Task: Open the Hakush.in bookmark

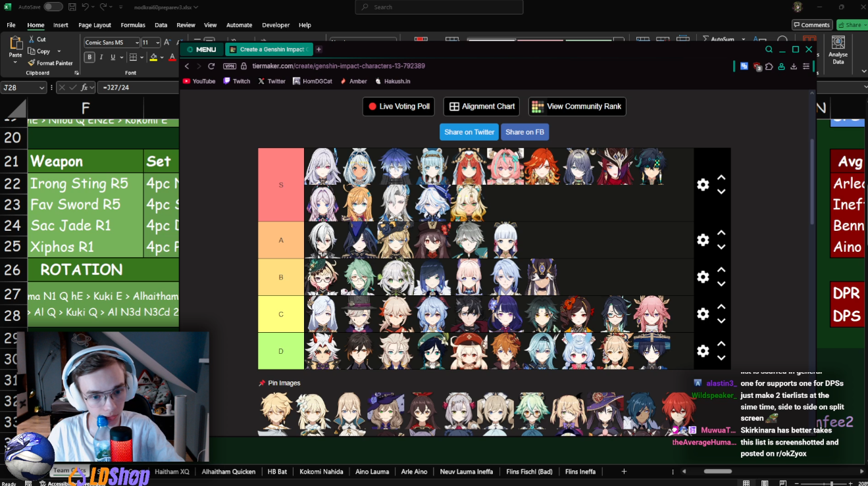Action: 393,82
